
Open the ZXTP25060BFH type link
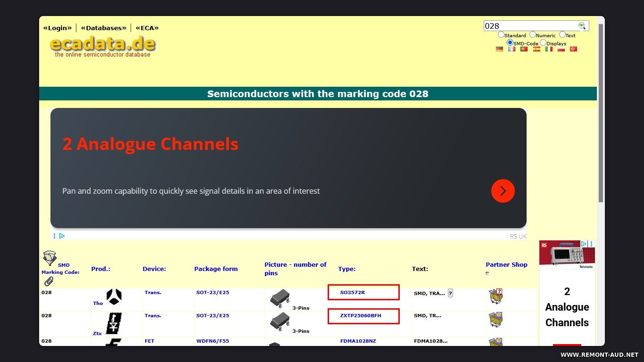[361, 316]
